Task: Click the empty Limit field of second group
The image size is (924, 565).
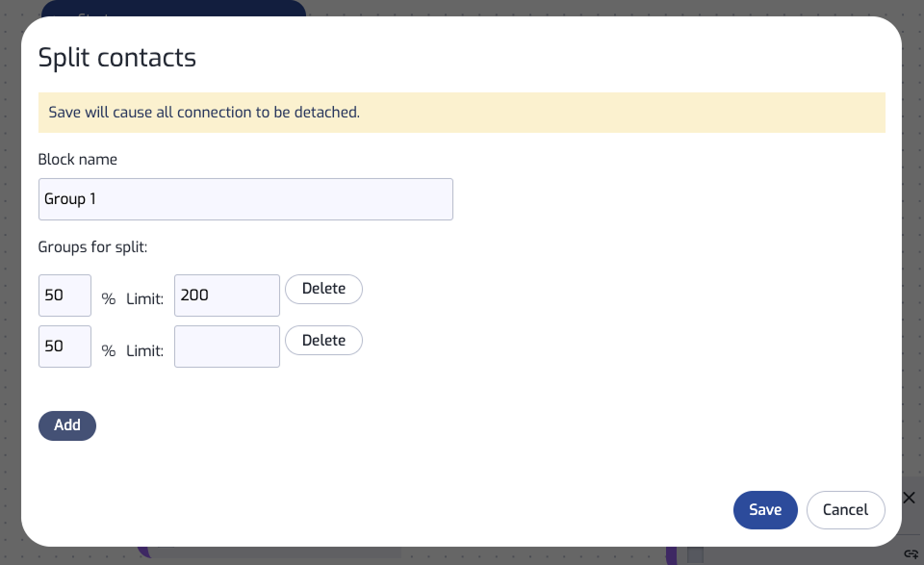Action: point(227,347)
